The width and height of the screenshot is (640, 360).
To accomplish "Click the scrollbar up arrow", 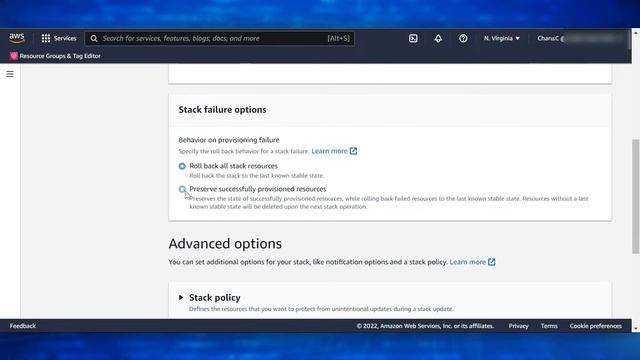I will [x=636, y=32].
